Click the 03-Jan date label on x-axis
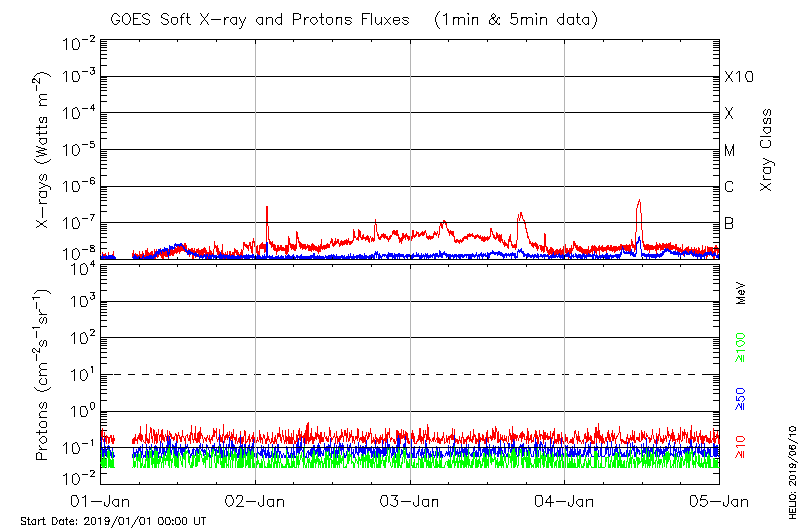The height and width of the screenshot is (530, 800). 410,500
